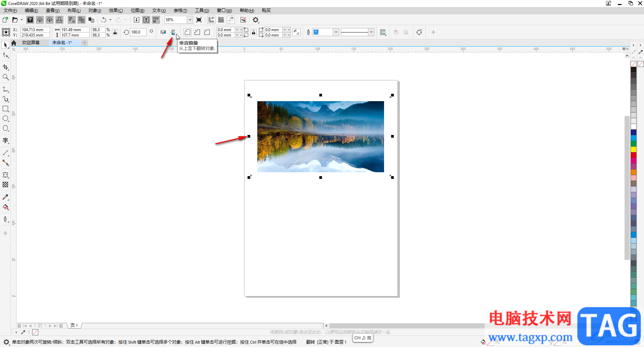Click the property bar customize plus button
The width and height of the screenshot is (644, 347).
pyautogui.click(x=433, y=32)
